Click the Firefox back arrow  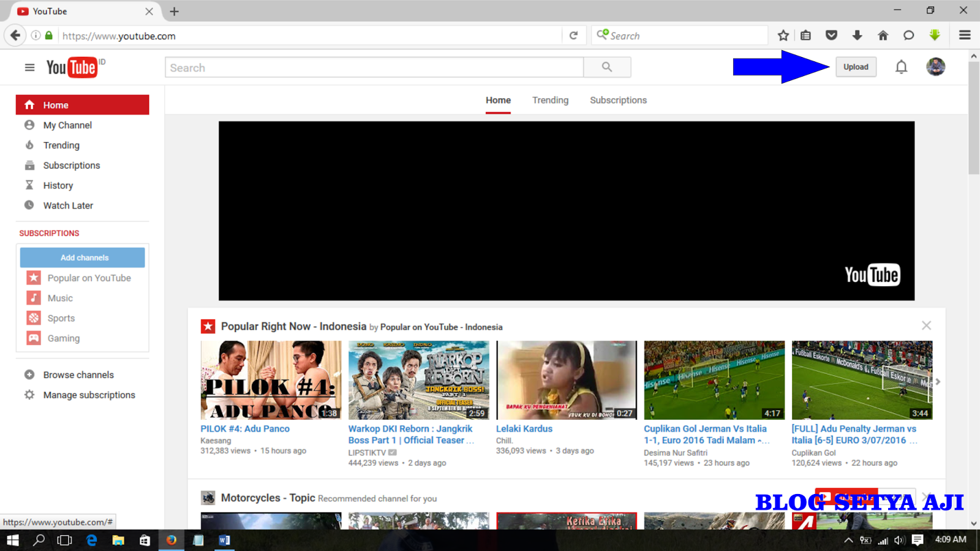click(15, 36)
